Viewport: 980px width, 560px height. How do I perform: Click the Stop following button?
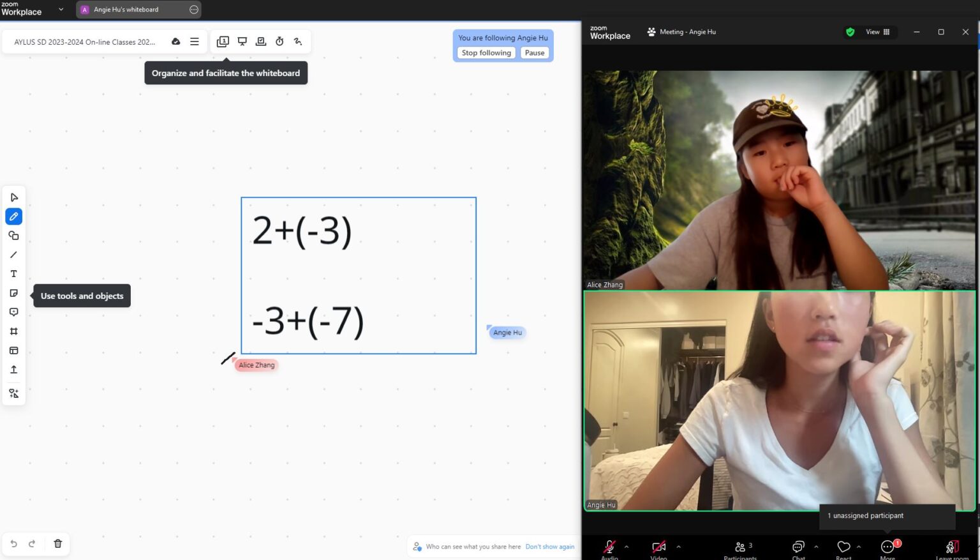(486, 53)
